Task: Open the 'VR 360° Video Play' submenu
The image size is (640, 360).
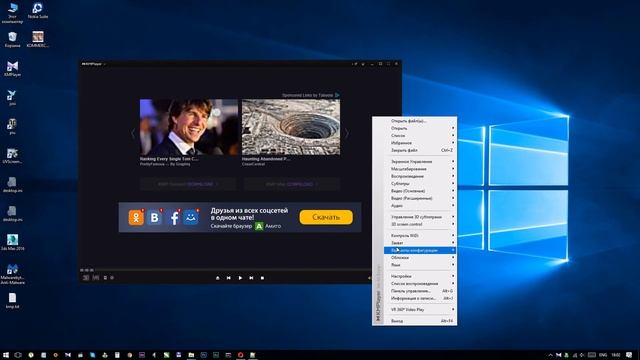Action: (x=420, y=310)
